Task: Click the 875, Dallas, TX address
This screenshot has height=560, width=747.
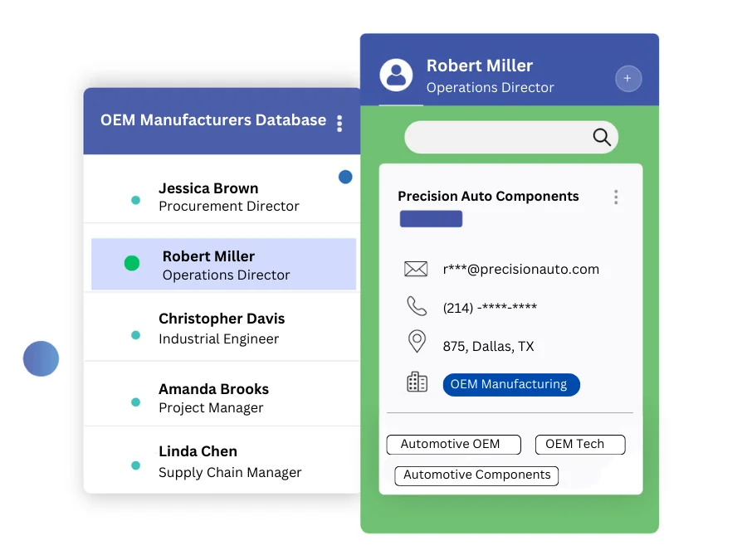Action: click(x=488, y=346)
